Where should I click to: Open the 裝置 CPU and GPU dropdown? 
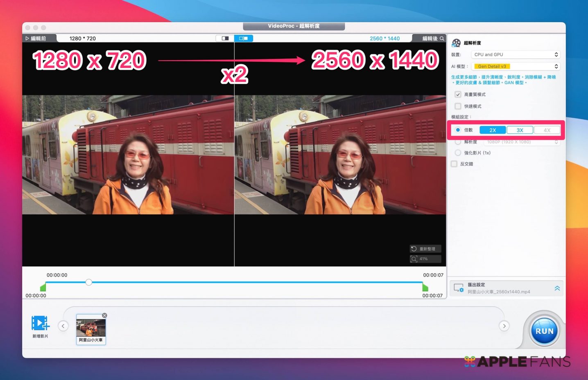tap(516, 54)
